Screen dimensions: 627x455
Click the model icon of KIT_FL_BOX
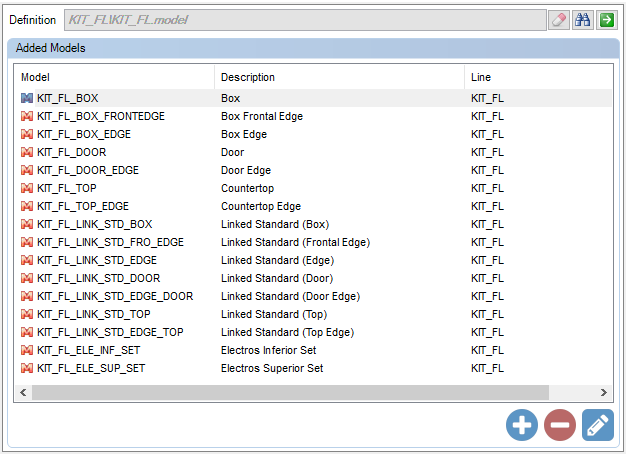pyautogui.click(x=27, y=98)
